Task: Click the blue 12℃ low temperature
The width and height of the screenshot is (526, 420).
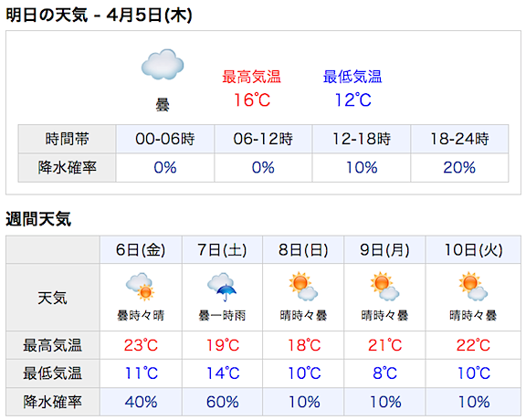Action: click(352, 100)
